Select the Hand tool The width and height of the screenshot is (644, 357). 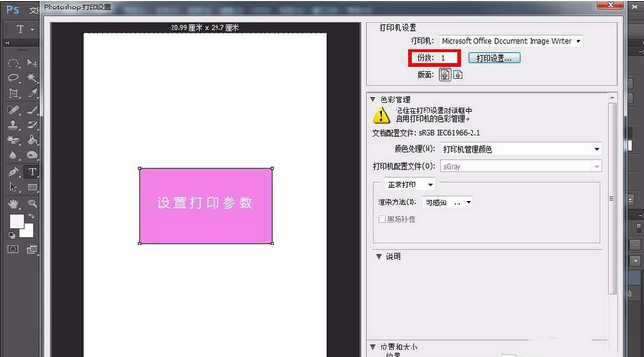[13, 203]
